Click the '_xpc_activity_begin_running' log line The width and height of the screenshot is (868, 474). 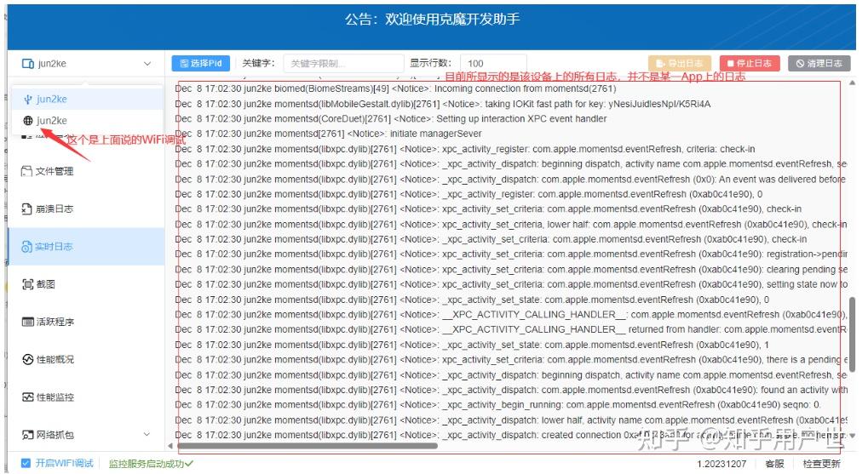coord(497,405)
